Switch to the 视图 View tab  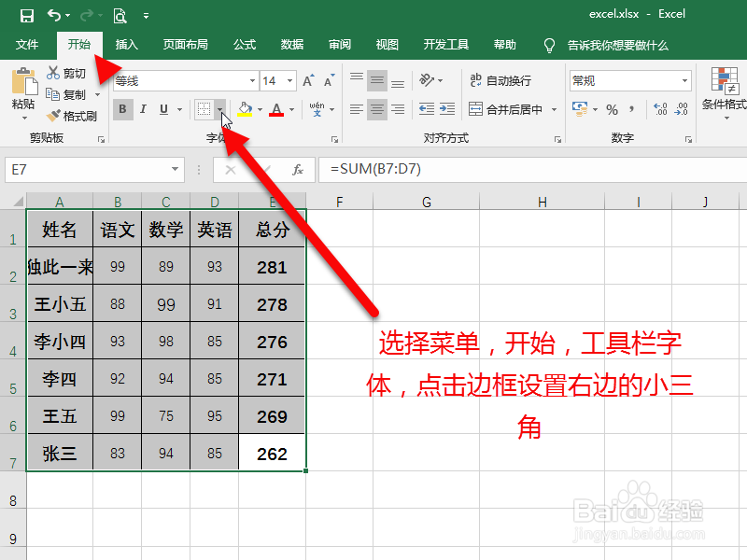pyautogui.click(x=387, y=45)
